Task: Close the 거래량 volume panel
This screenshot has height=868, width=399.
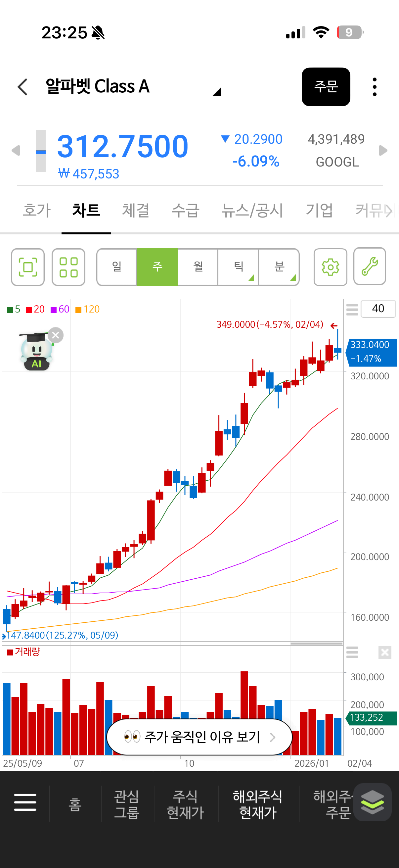Action: click(384, 652)
